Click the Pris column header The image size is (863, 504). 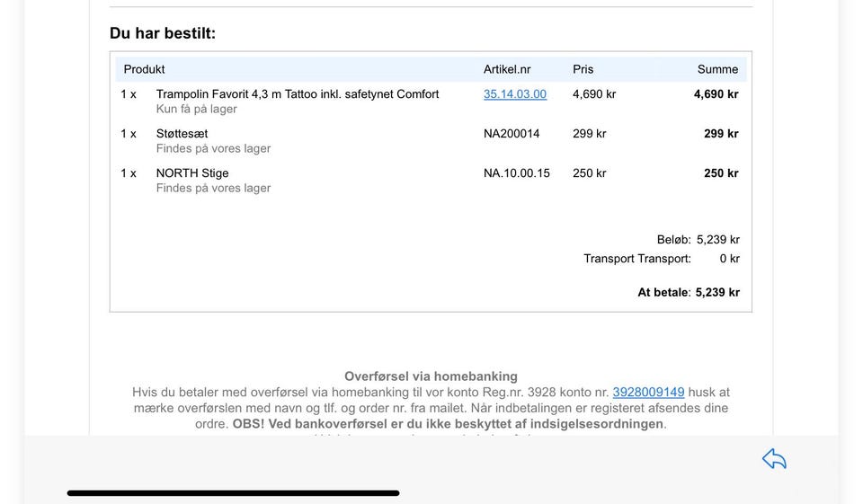pyautogui.click(x=583, y=69)
